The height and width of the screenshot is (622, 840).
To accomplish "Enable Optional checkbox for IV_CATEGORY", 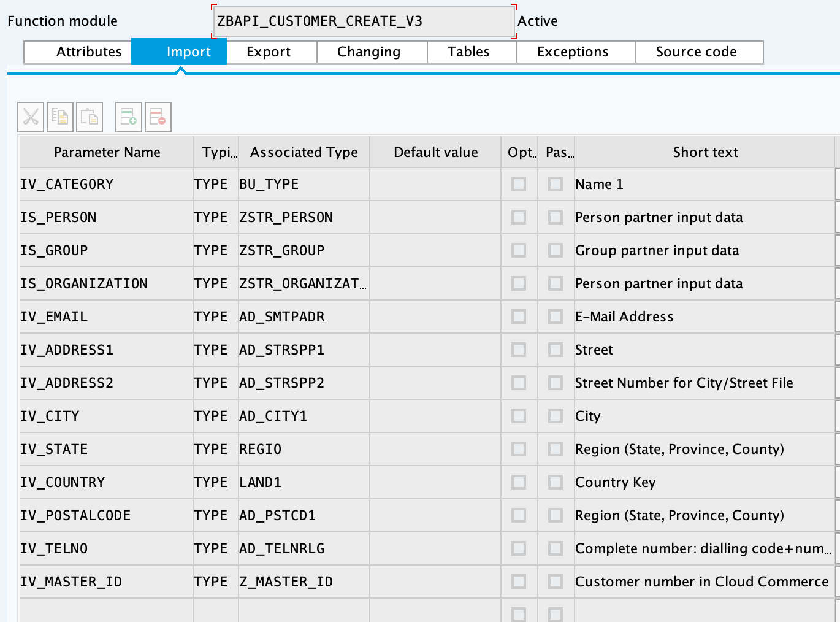I will click(519, 184).
